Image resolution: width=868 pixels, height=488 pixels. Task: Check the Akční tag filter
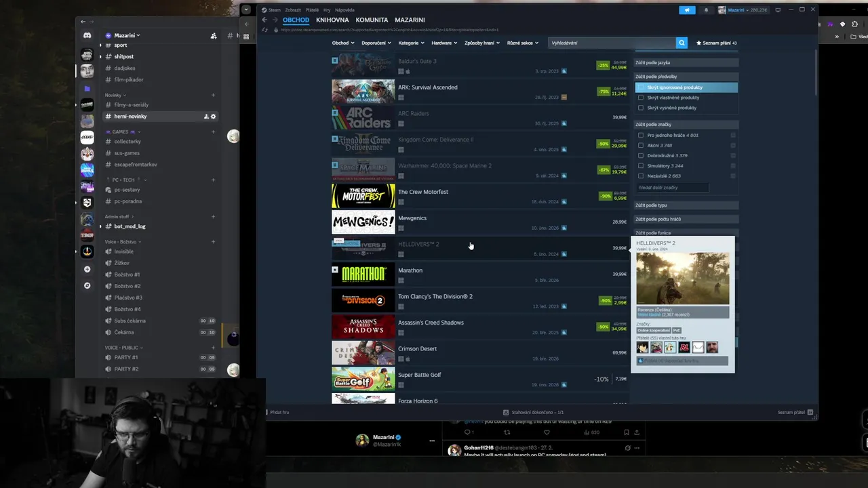click(x=641, y=145)
